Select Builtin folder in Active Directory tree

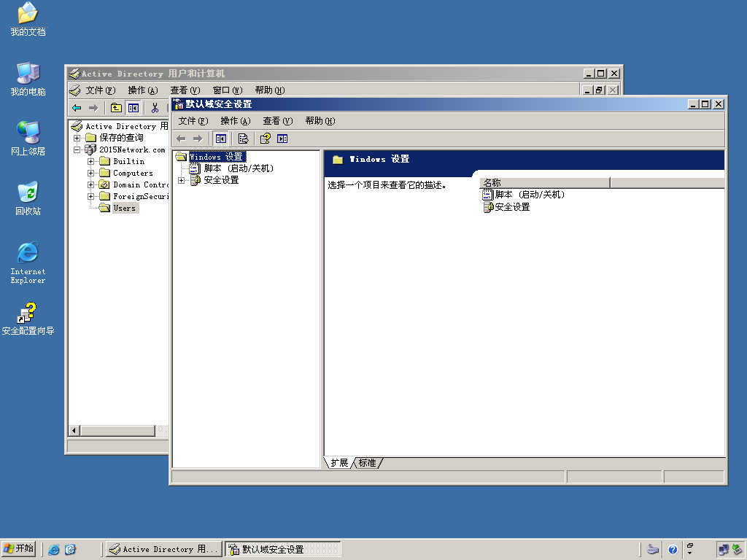point(129,161)
